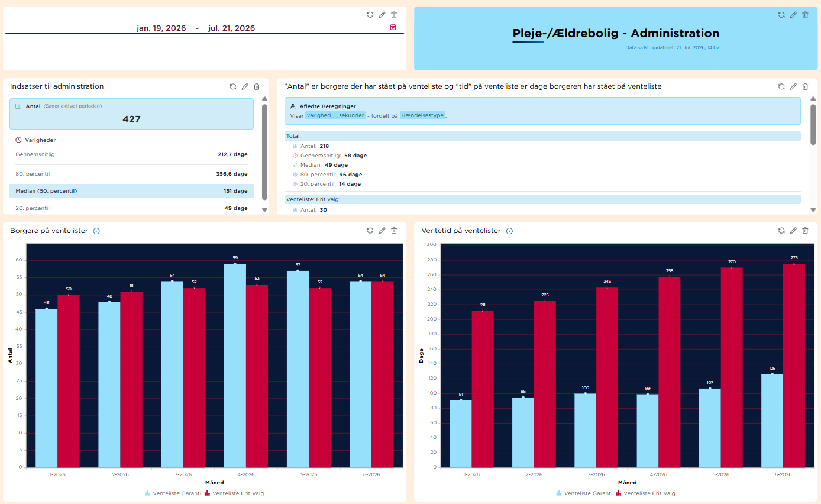
Task: Open the calendar date picker icon
Action: [x=393, y=27]
